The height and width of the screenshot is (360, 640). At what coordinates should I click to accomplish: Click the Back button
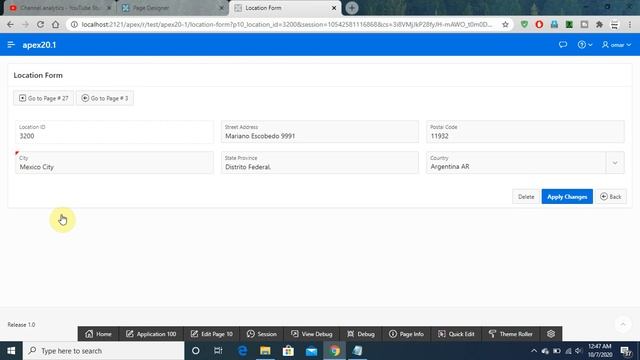pyautogui.click(x=611, y=197)
